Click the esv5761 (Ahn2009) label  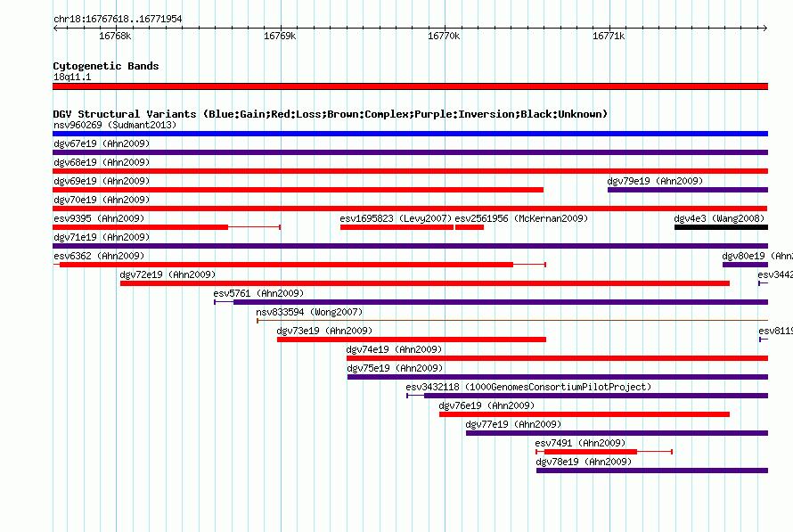click(258, 293)
